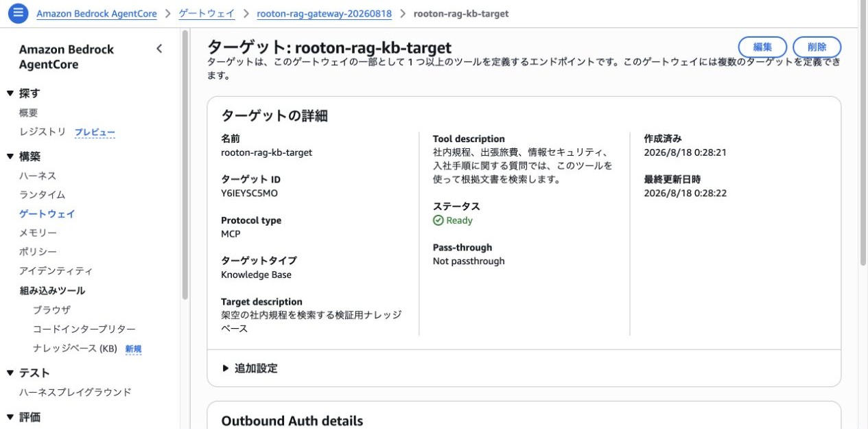Click the sidebar vertical scrollbar

tap(184, 165)
